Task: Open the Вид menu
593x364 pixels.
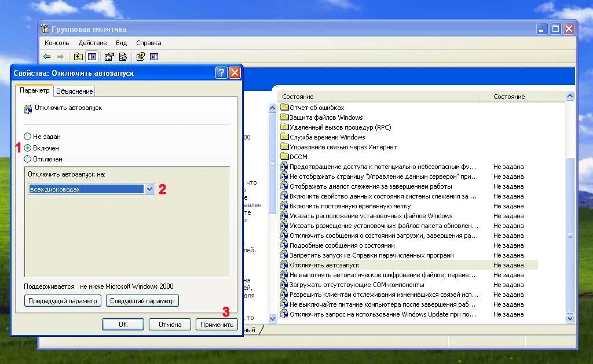Action: tap(122, 43)
